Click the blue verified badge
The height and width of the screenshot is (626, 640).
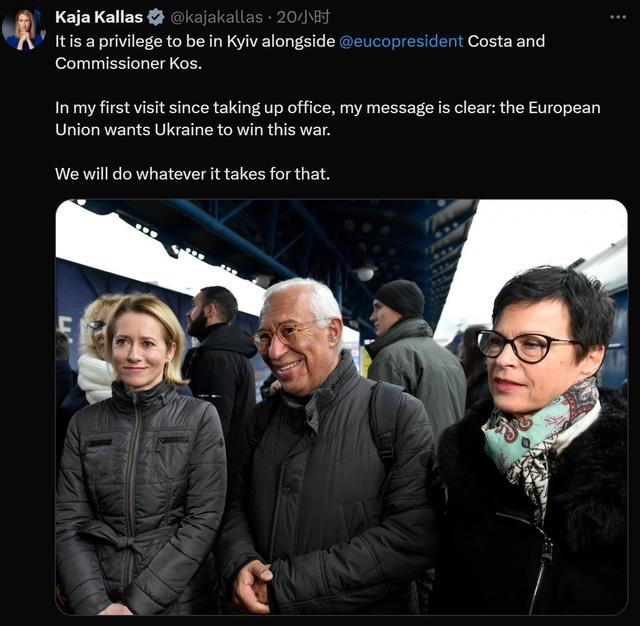[156, 18]
